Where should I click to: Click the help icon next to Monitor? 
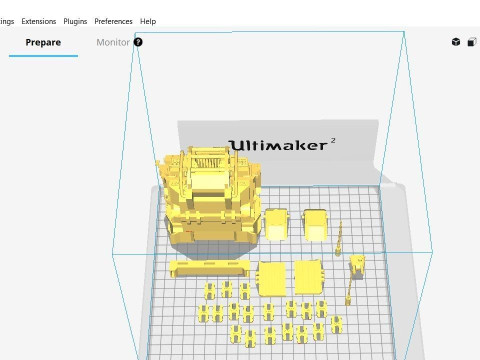[138, 42]
